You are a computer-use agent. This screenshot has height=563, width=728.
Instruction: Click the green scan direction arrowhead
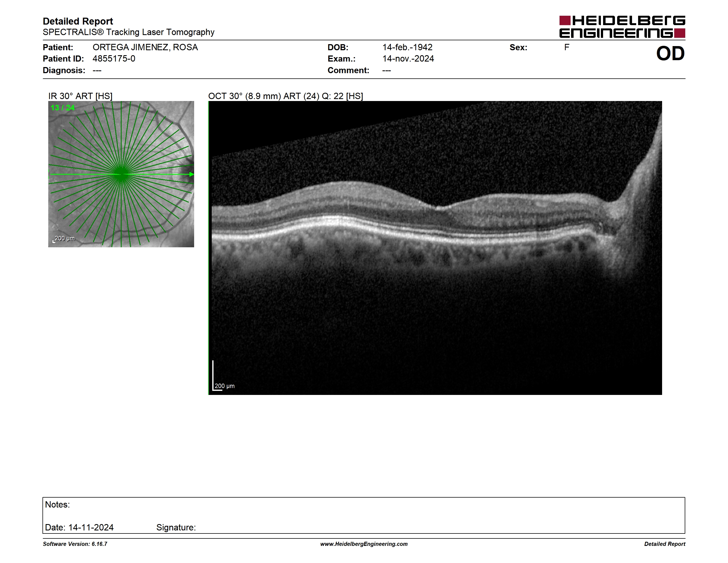point(192,174)
